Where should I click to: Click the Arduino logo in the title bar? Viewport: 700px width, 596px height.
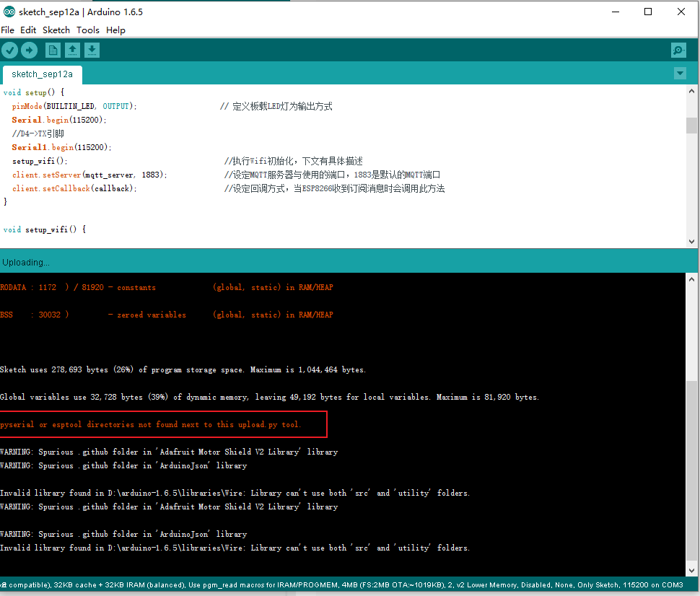coord(9,12)
